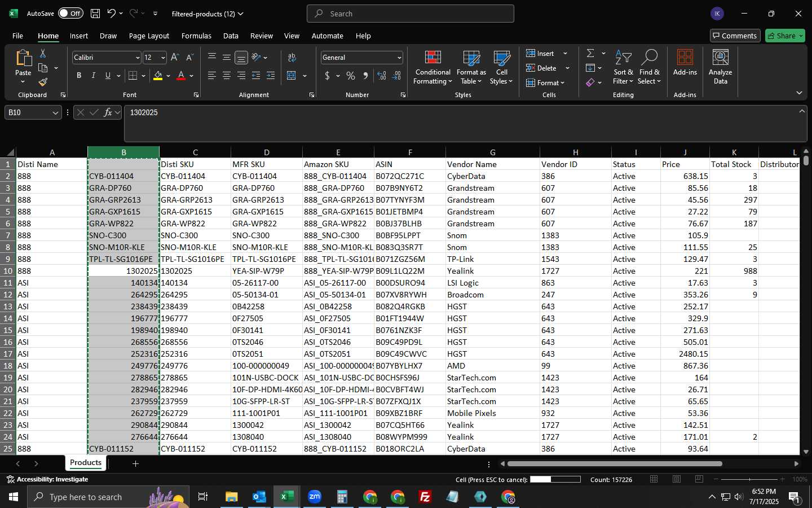Image resolution: width=812 pixels, height=508 pixels.
Task: Click the Undo arrow icon
Action: click(x=111, y=14)
